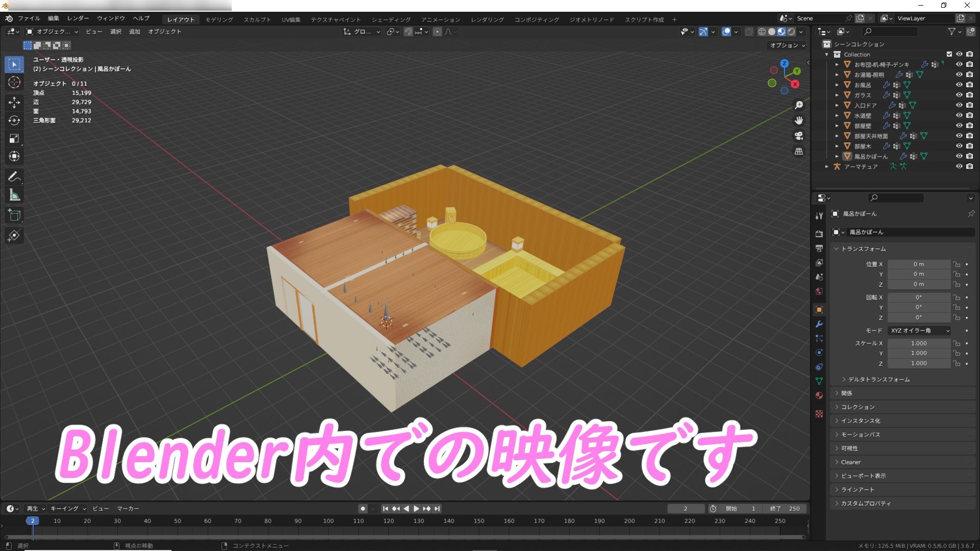Activate the Measure tool
980x551 pixels.
14,194
